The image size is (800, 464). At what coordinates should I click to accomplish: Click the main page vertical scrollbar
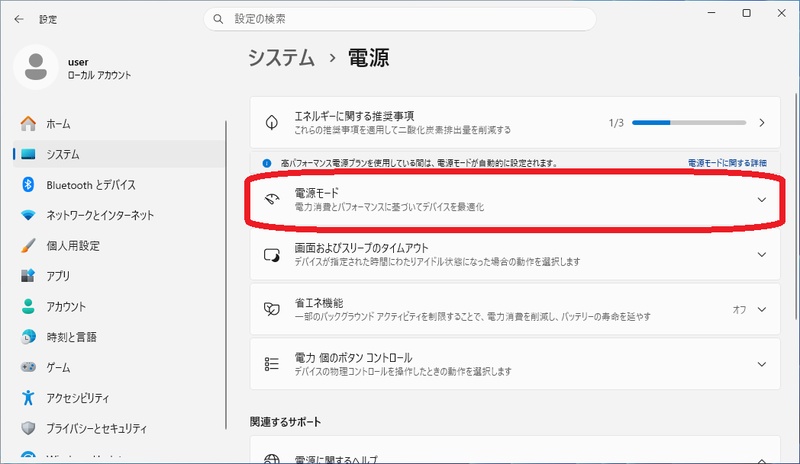(796, 207)
